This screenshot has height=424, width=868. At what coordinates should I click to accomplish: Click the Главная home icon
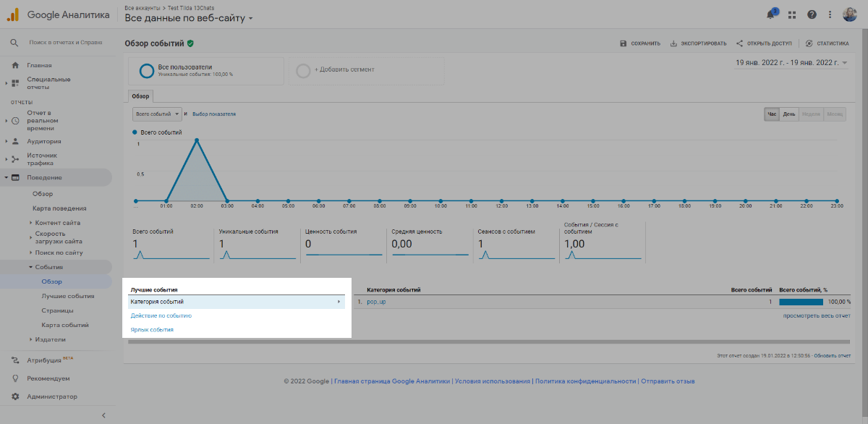click(14, 65)
